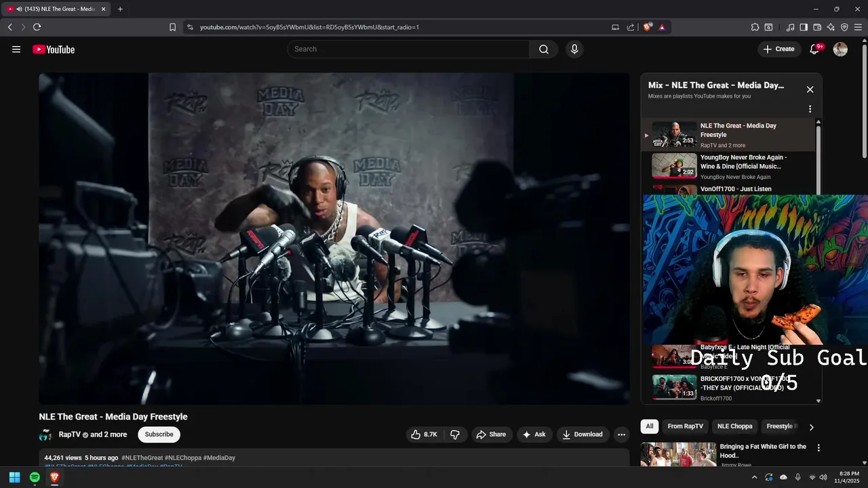The height and width of the screenshot is (488, 868).
Task: Open YouTube notifications bell
Action: tap(815, 49)
